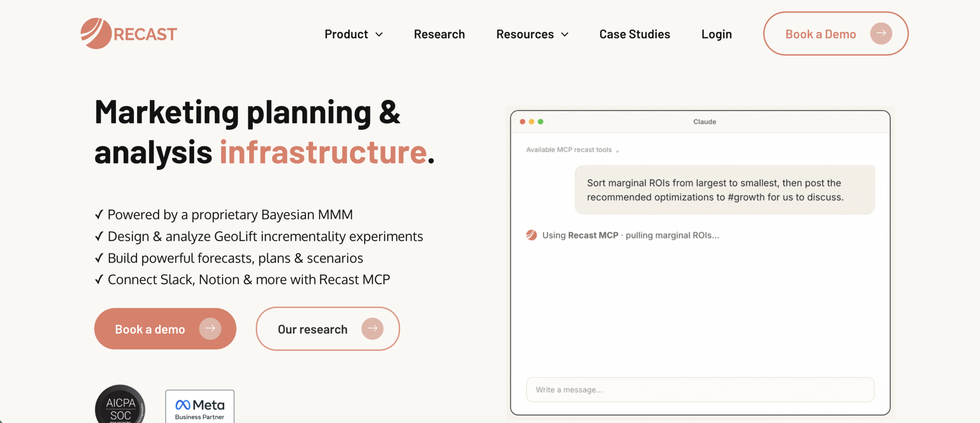Open the Case Studies nav item

(635, 34)
